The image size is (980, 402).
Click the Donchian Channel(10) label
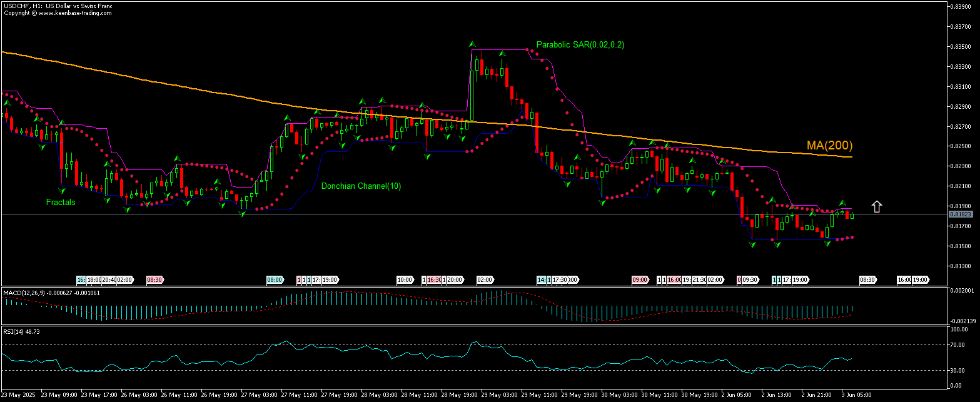[361, 186]
